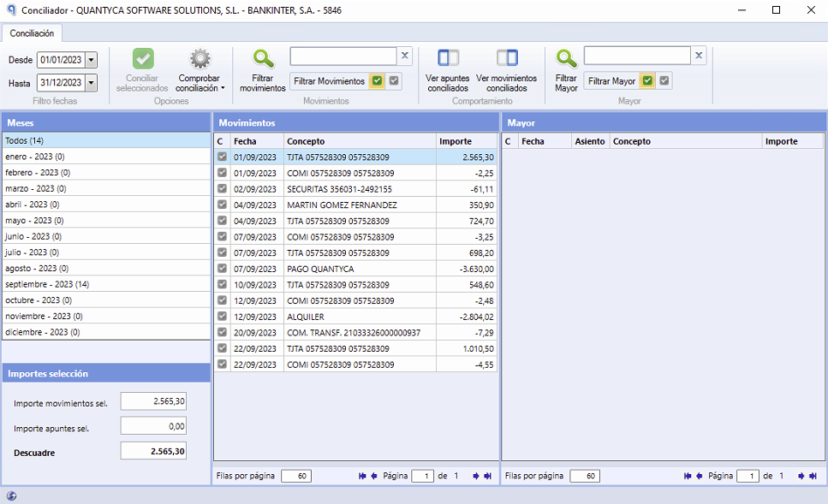The height and width of the screenshot is (504, 828).
Task: Clear the movimientos search box with X
Action: (404, 56)
